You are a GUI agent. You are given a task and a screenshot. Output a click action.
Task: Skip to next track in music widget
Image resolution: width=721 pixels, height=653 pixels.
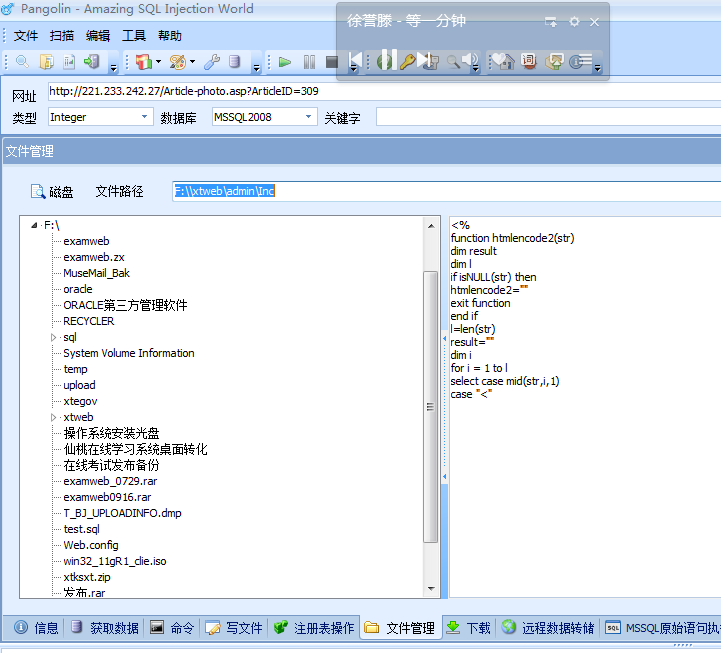[x=423, y=60]
